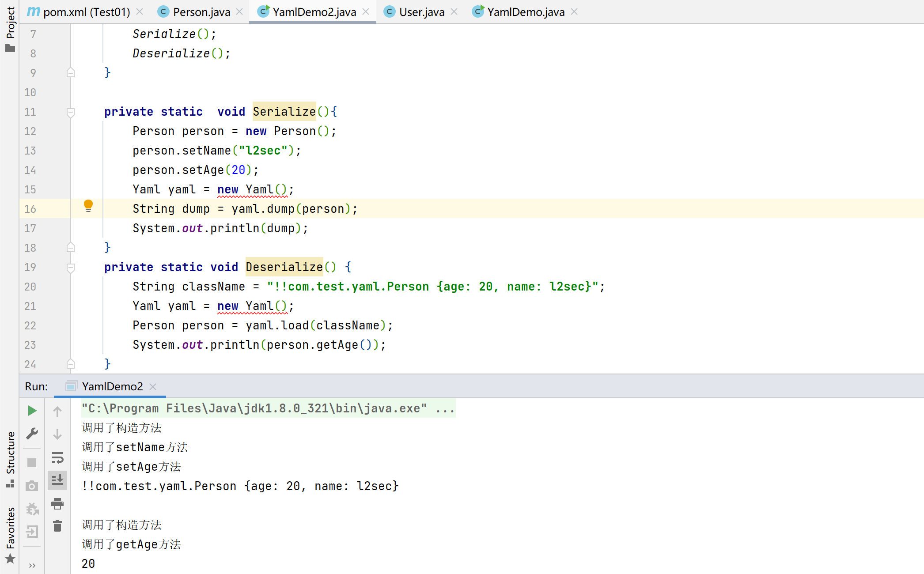Click the className string literal on line 20
This screenshot has height=574, width=924.
[433, 287]
